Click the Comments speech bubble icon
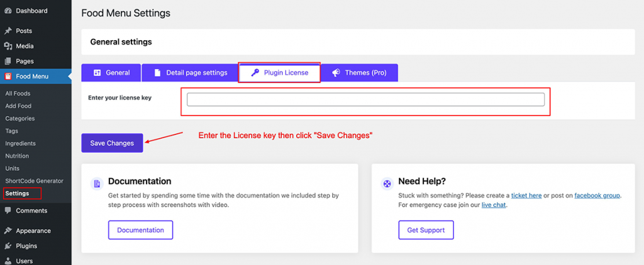The image size is (644, 265). [x=8, y=210]
